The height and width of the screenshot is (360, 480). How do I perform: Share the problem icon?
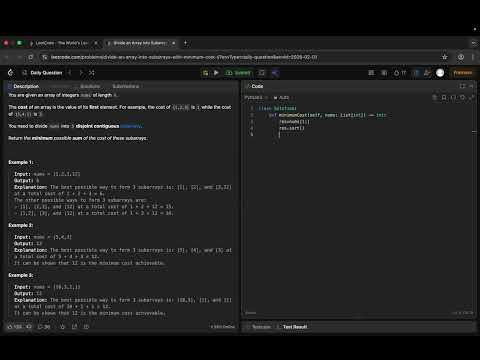click(x=74, y=327)
